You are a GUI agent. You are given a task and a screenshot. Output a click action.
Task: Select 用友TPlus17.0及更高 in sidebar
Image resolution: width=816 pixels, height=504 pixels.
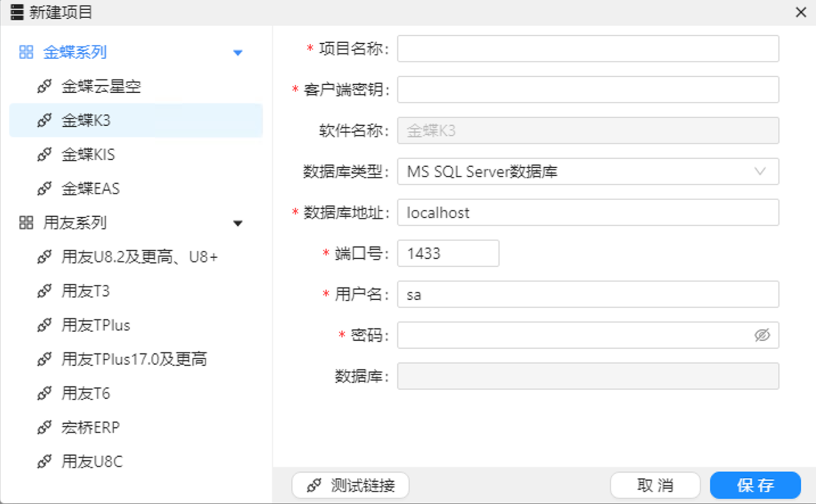[x=134, y=360]
